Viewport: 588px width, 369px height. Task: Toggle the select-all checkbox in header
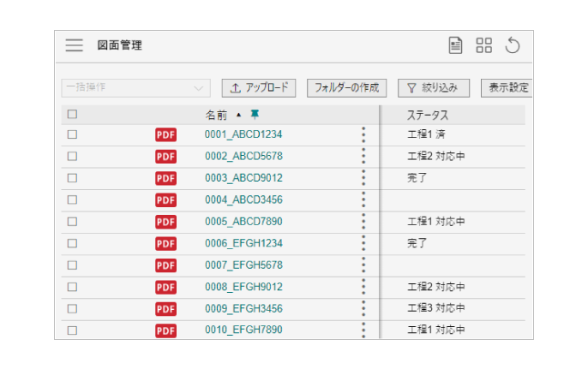tap(72, 114)
